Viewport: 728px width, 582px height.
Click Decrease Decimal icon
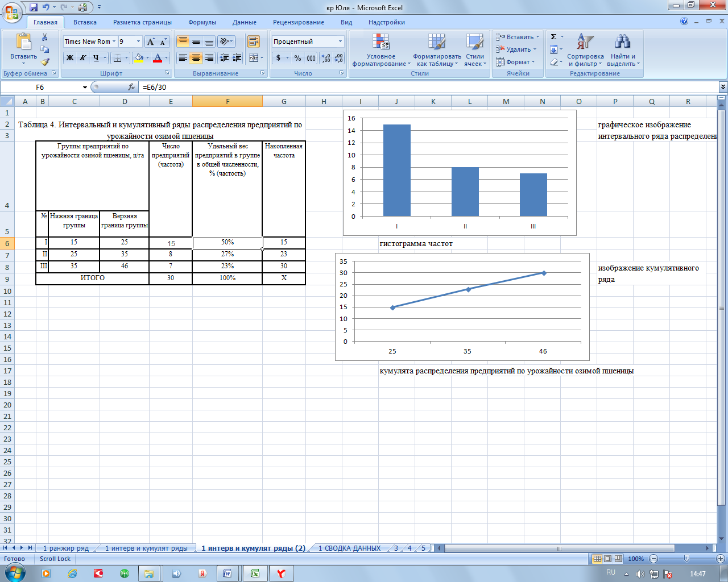[x=338, y=58]
